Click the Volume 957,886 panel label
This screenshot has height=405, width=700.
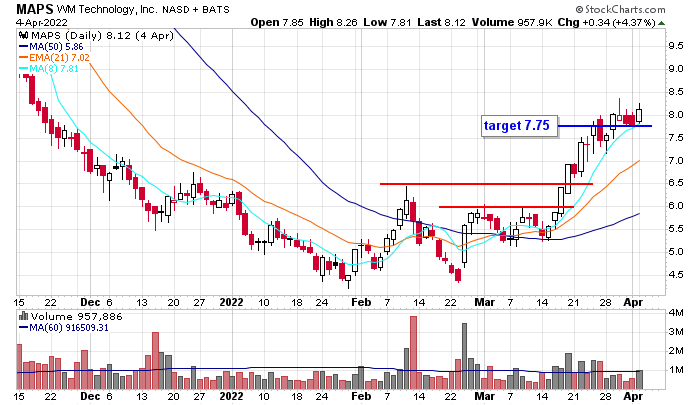click(x=76, y=317)
